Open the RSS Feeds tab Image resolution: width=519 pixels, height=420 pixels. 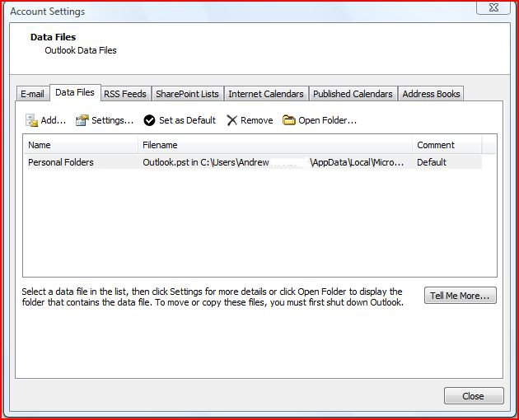tap(125, 94)
